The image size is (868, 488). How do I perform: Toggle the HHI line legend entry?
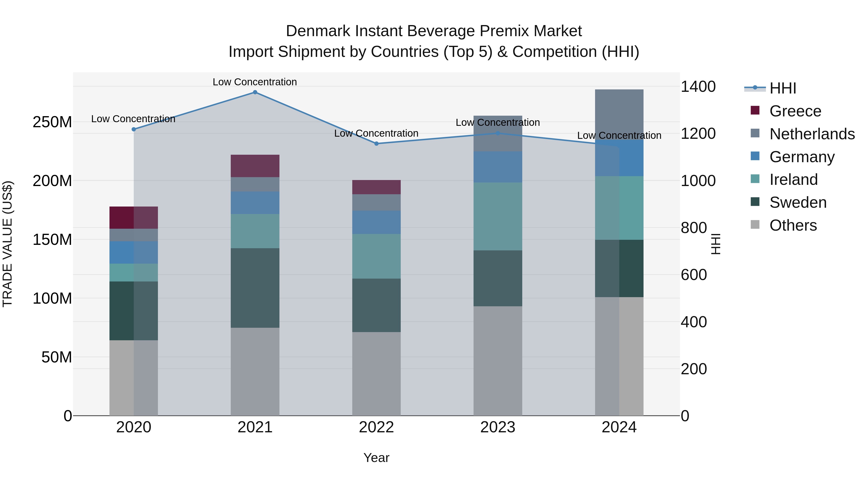pyautogui.click(x=770, y=88)
